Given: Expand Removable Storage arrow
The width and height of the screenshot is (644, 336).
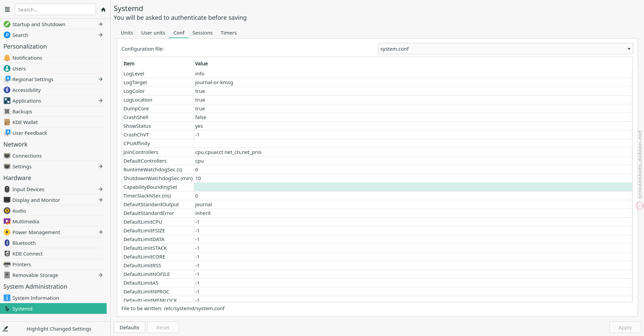Looking at the screenshot, I should tap(100, 275).
